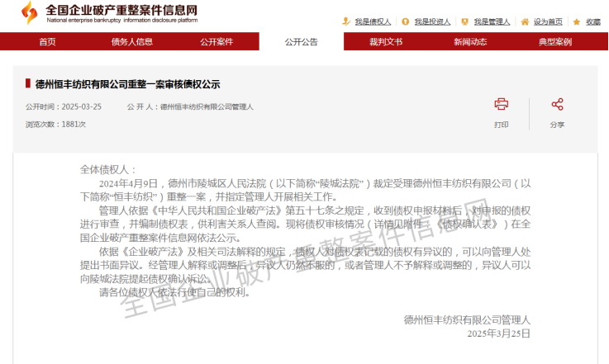
Task: Click the star icon beside 收藏
Action: click(x=578, y=22)
